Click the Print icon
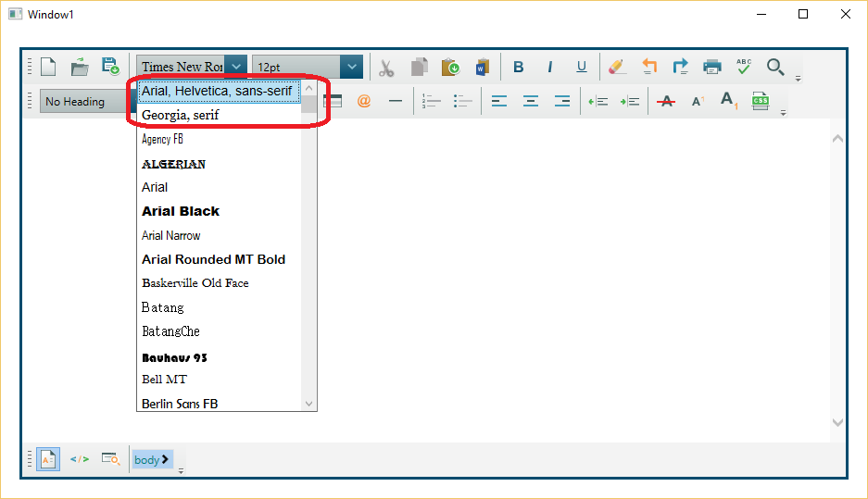The height and width of the screenshot is (499, 868). point(712,67)
